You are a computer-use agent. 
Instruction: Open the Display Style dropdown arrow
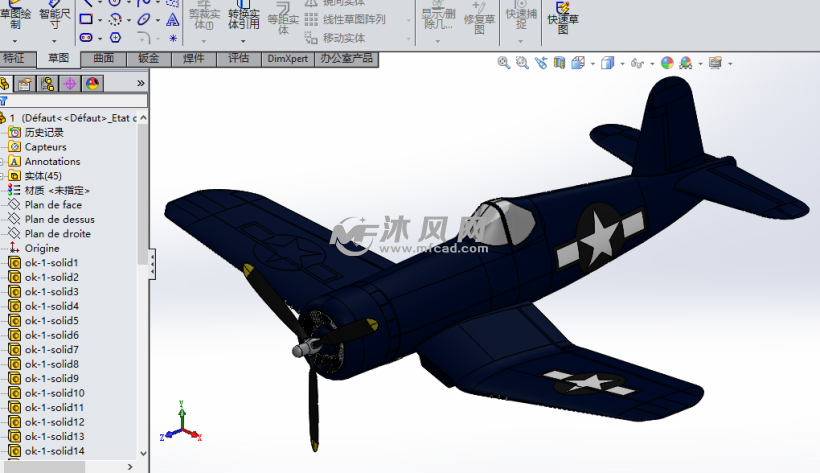click(620, 64)
